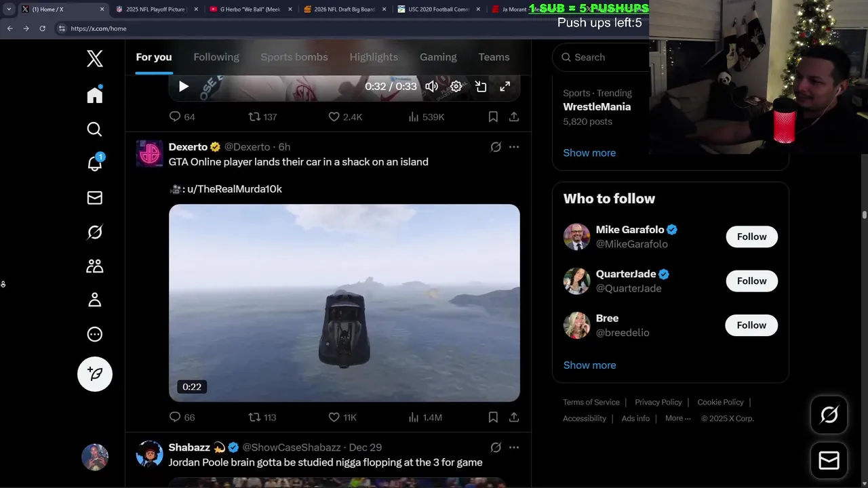Viewport: 868px width, 488px height.
Task: Open Accessibility footer link
Action: click(x=585, y=418)
